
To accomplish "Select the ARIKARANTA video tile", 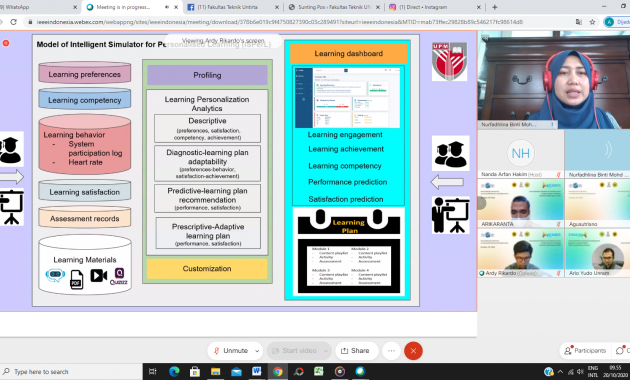I will point(521,203).
